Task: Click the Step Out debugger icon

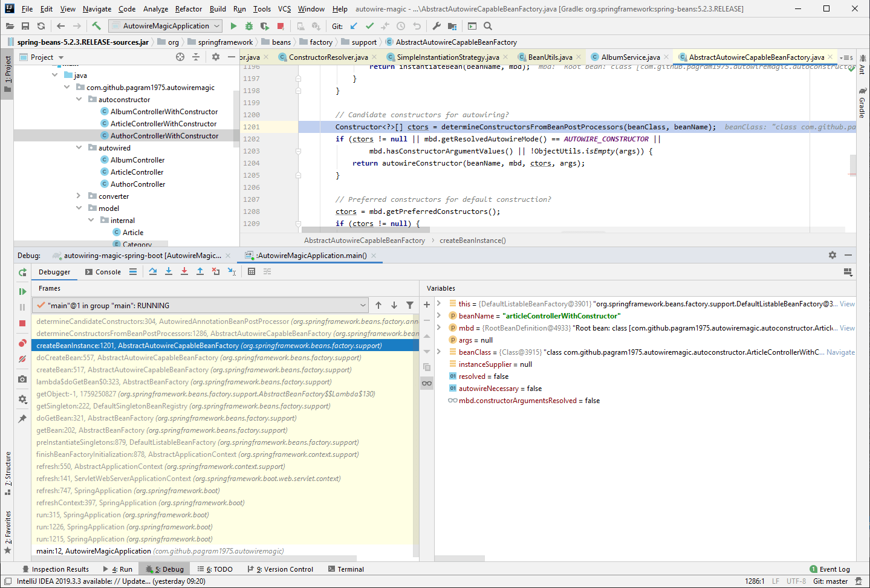Action: pos(200,271)
